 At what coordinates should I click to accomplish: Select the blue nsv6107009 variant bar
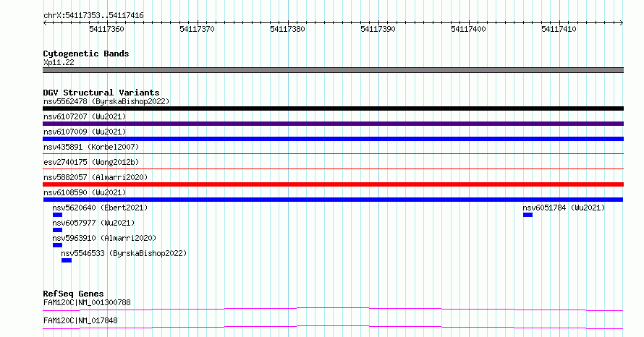[x=333, y=139]
